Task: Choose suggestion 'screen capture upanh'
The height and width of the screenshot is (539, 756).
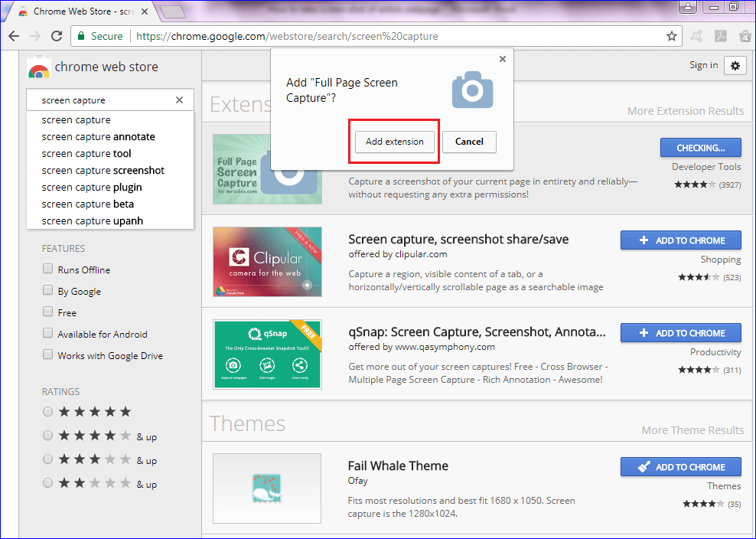Action: pyautogui.click(x=110, y=221)
